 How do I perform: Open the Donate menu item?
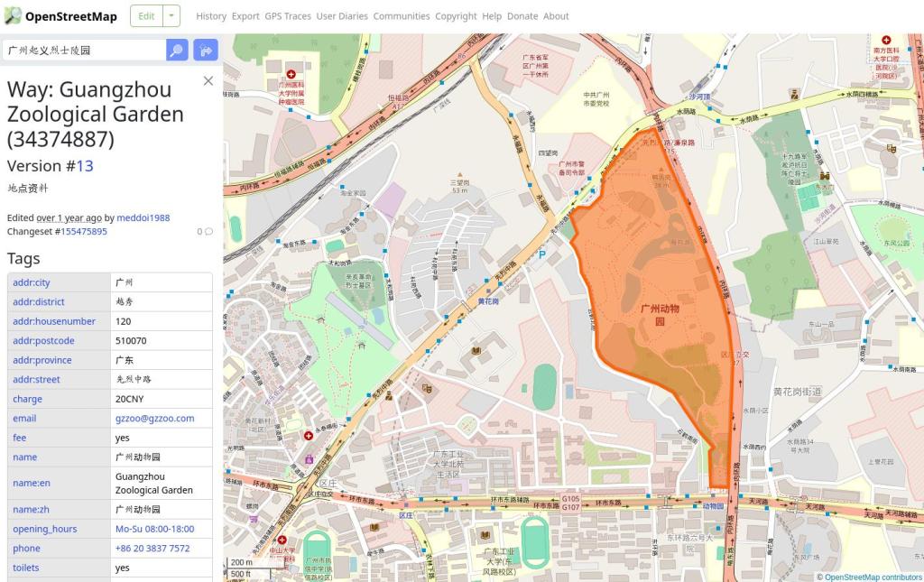click(522, 16)
